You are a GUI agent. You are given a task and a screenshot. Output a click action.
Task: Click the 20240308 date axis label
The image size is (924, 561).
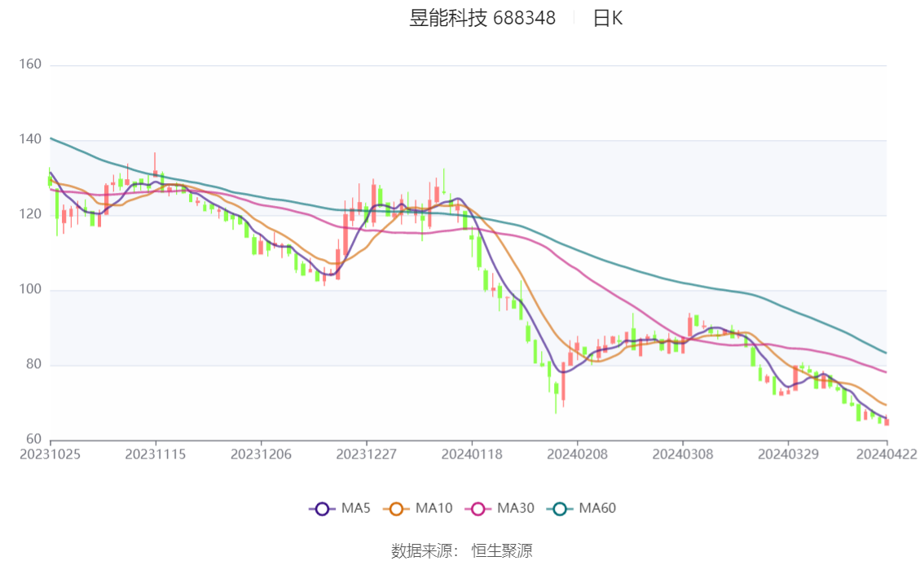coord(683,455)
